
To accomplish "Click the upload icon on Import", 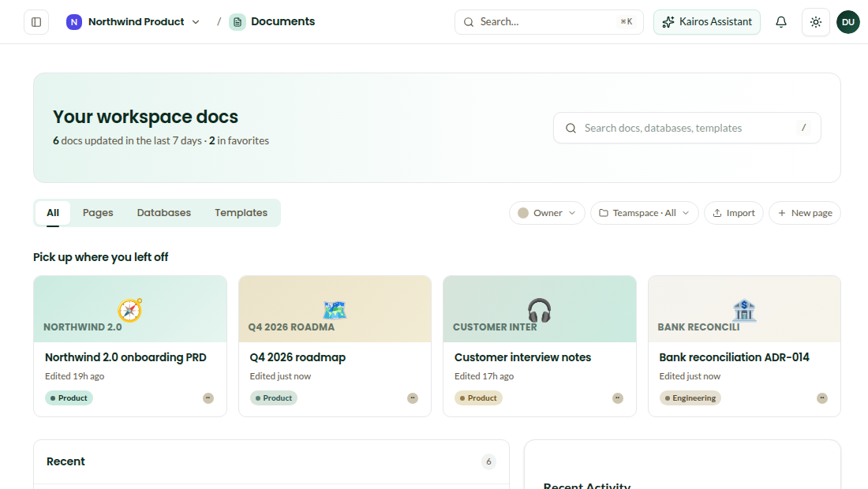I will (x=716, y=213).
